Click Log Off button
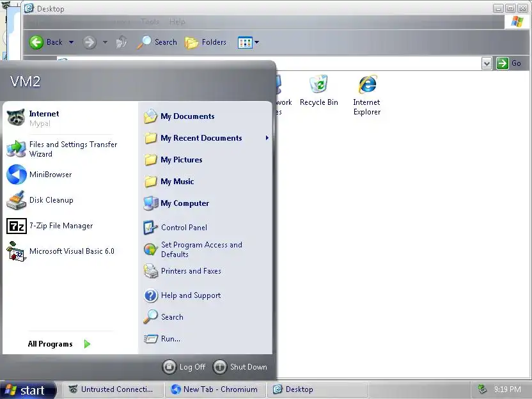532x399 pixels. [x=184, y=367]
